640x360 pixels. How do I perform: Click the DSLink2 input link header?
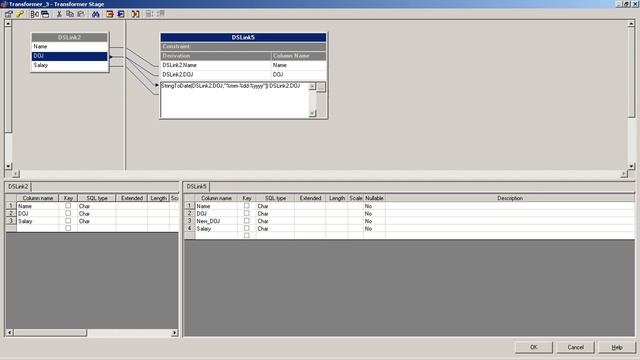coord(69,38)
